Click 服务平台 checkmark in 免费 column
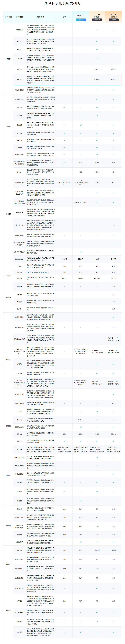125x644 pixels. (x=64, y=441)
